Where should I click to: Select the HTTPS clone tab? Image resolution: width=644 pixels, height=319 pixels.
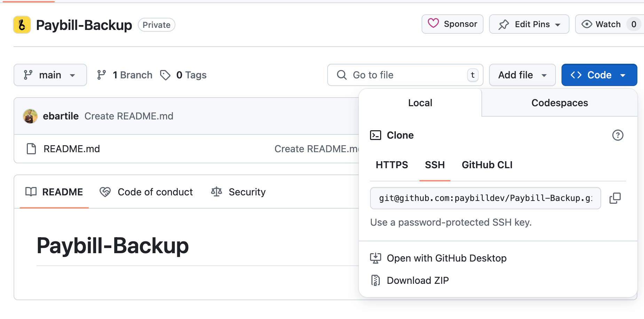(x=392, y=165)
